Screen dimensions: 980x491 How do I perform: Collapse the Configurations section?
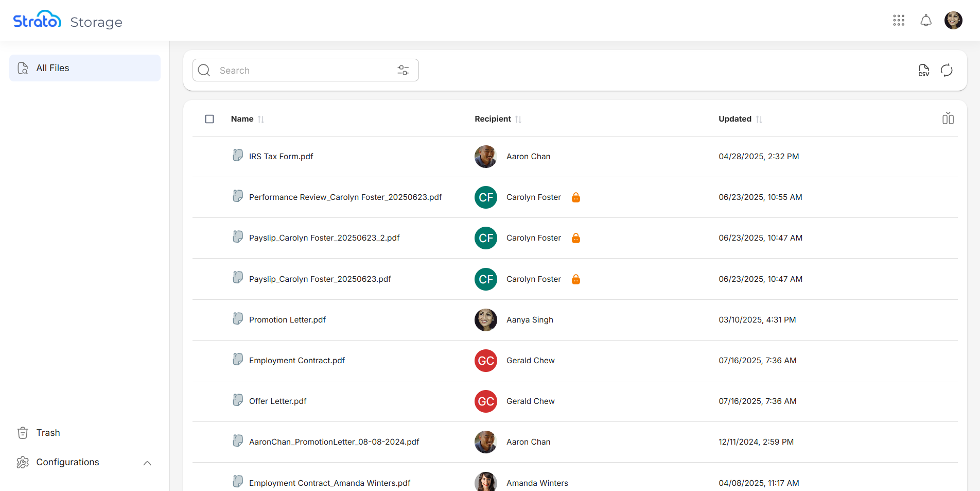[x=147, y=463]
